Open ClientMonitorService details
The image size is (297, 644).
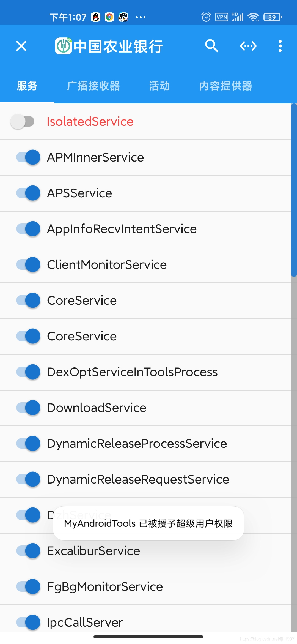click(x=107, y=264)
